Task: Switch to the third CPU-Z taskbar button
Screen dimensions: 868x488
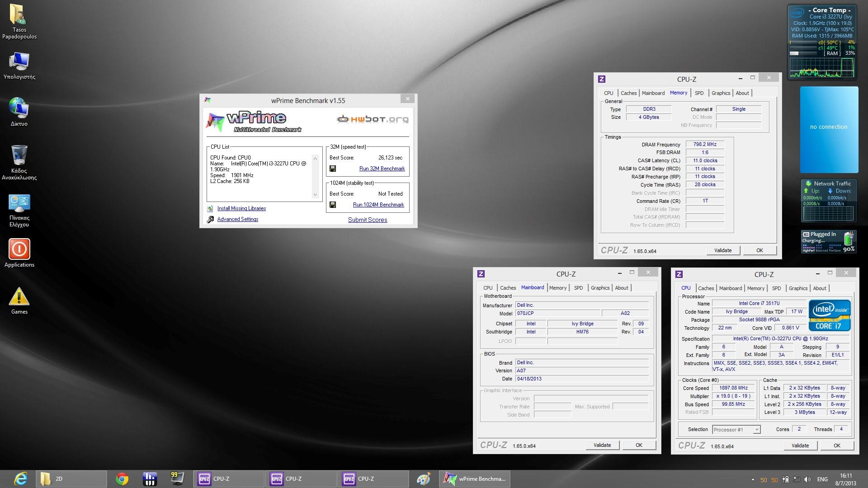Action: tap(373, 479)
